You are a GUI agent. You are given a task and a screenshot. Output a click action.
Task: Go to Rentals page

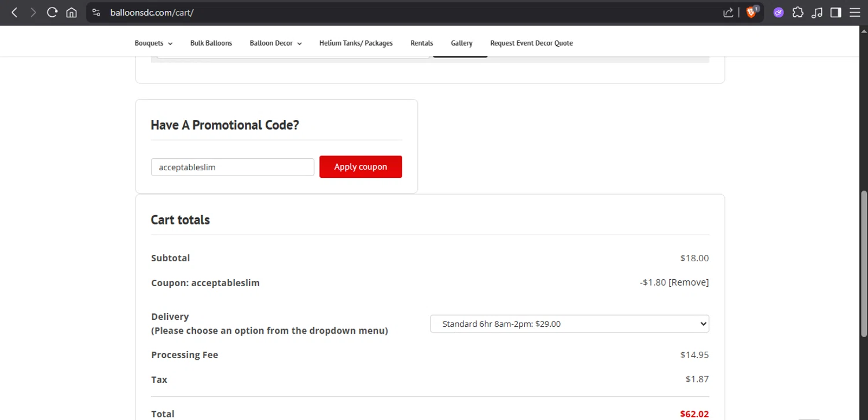click(422, 43)
